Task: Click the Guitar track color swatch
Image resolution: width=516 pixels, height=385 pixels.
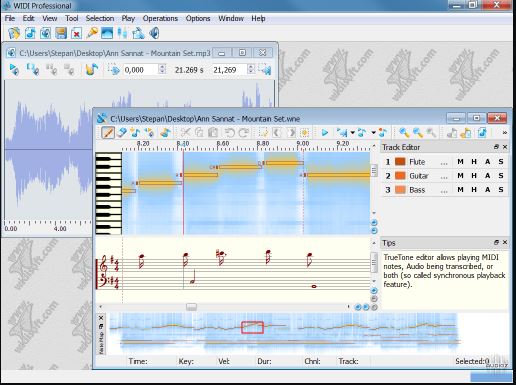Action: pos(400,176)
